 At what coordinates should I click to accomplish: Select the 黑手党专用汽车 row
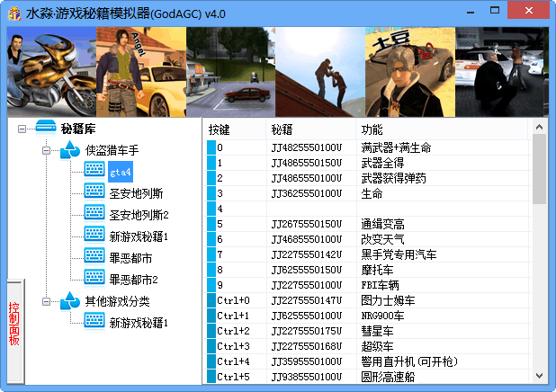click(x=369, y=254)
